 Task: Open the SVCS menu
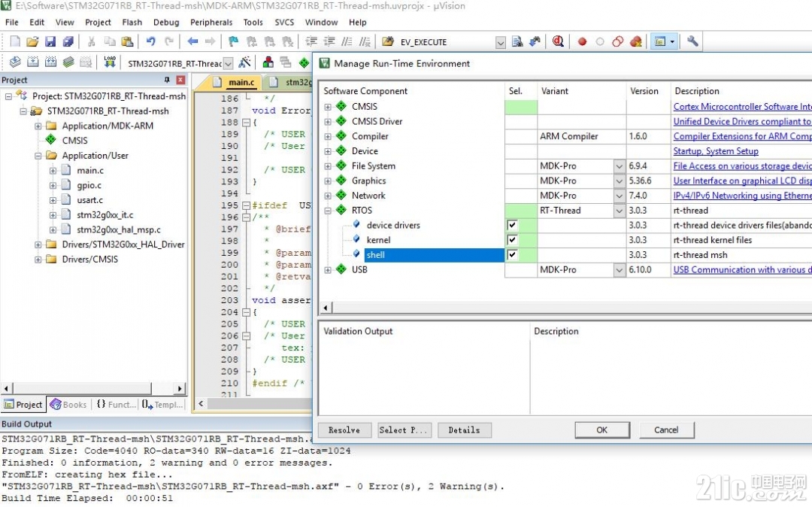(284, 23)
